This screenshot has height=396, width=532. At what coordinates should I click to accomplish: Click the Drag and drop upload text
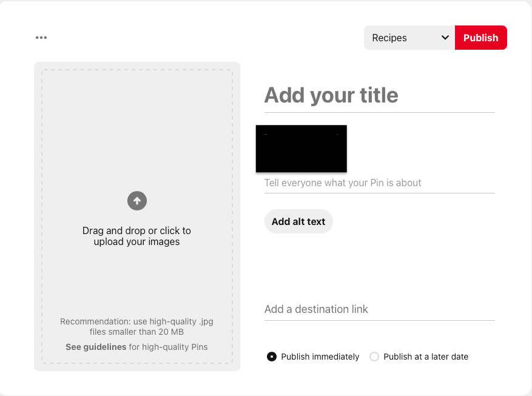point(136,236)
